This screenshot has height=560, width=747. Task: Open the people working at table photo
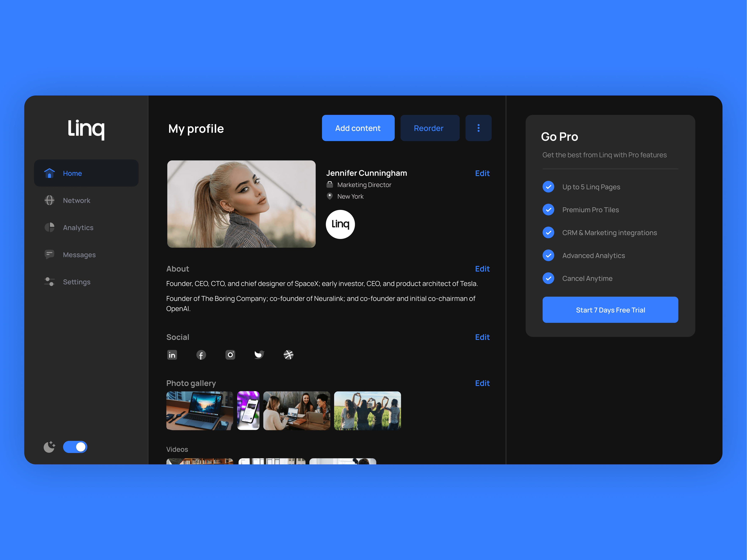296,411
